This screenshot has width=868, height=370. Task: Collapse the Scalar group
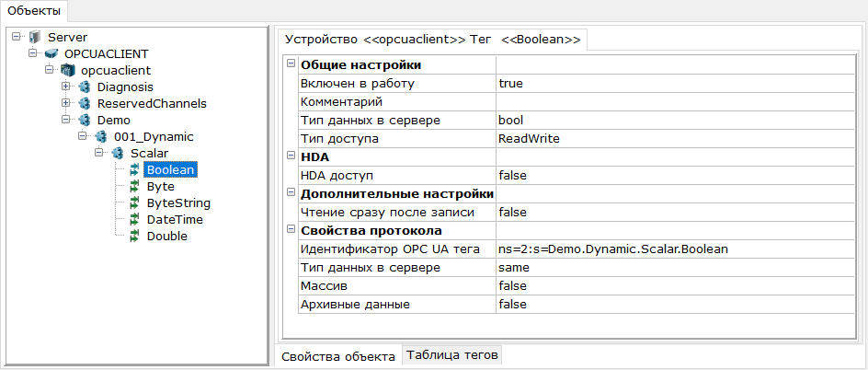[x=99, y=153]
